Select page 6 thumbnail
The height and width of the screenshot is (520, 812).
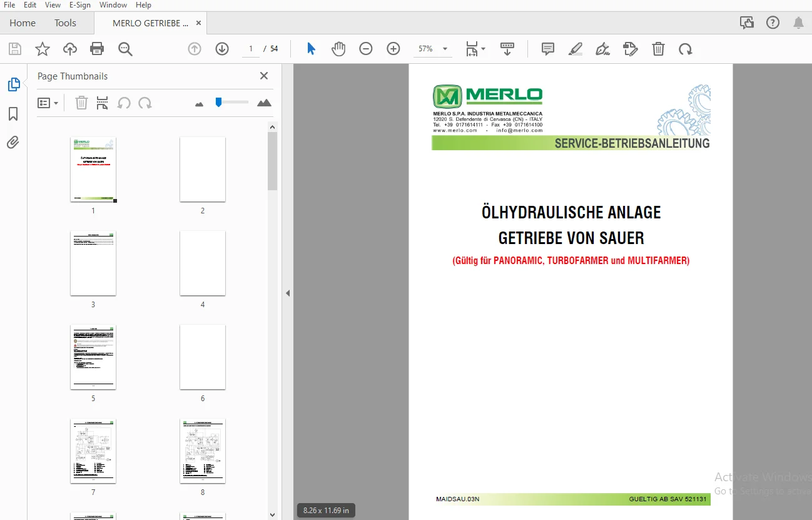point(203,357)
